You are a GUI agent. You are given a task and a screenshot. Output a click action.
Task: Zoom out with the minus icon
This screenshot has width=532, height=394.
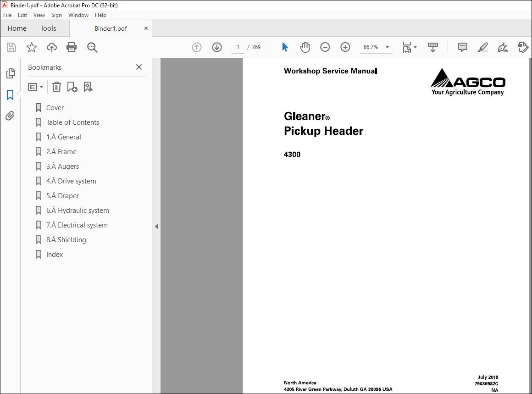pos(325,47)
